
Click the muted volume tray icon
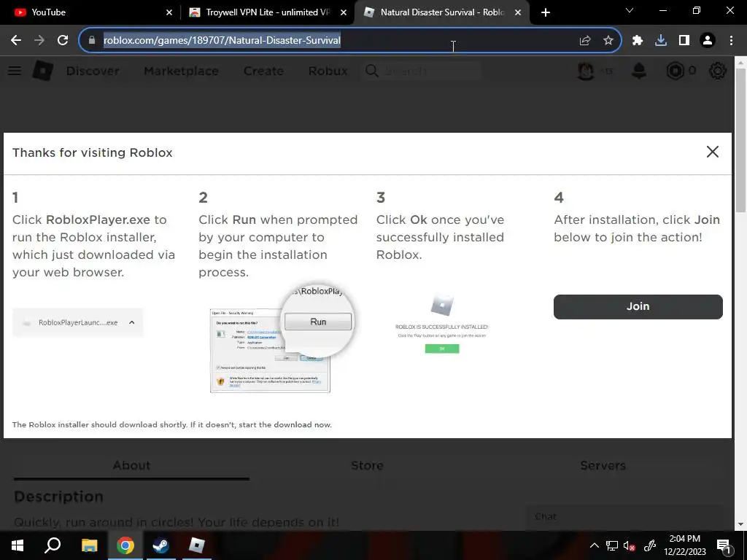pos(630,545)
